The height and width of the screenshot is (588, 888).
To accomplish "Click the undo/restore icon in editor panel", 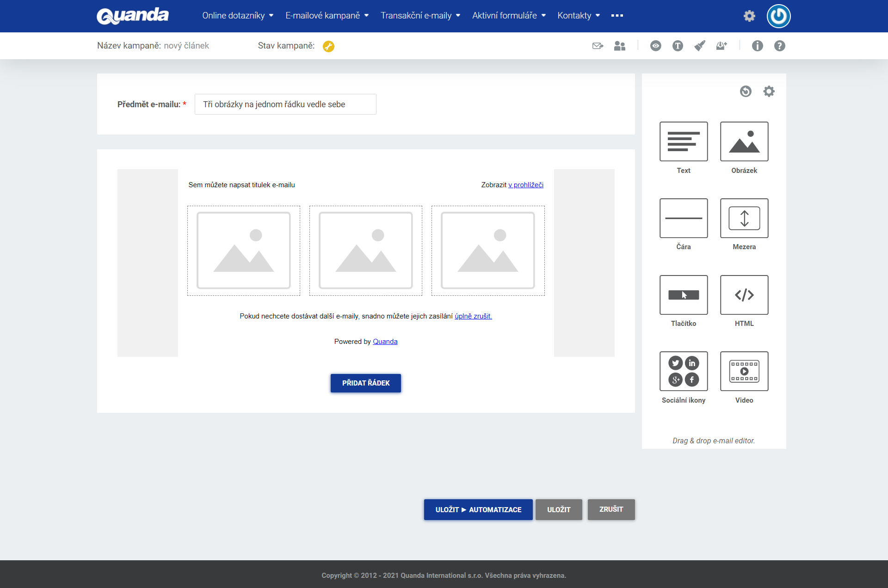I will (x=745, y=92).
